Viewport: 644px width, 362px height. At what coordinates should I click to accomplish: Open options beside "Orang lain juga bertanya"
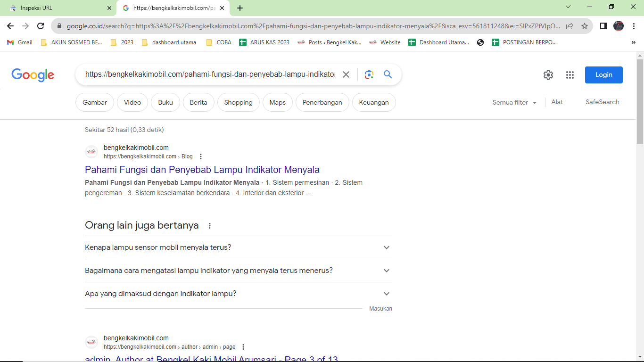[x=210, y=226]
